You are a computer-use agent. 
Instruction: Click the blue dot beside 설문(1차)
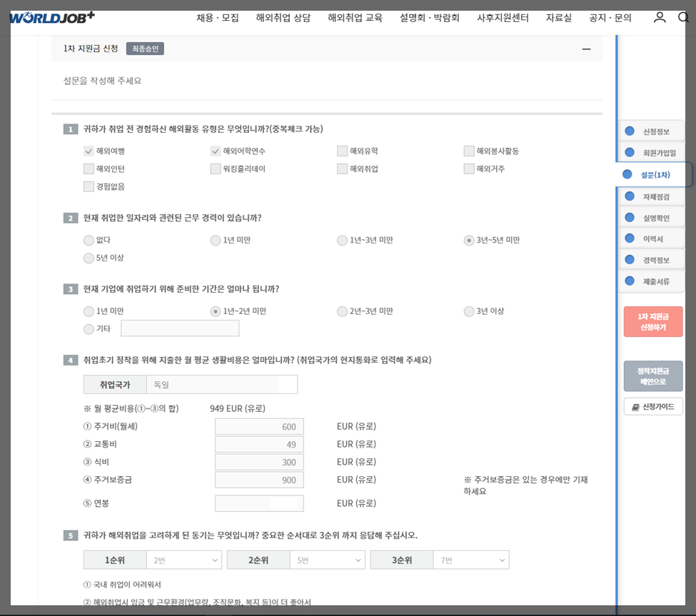click(x=627, y=174)
